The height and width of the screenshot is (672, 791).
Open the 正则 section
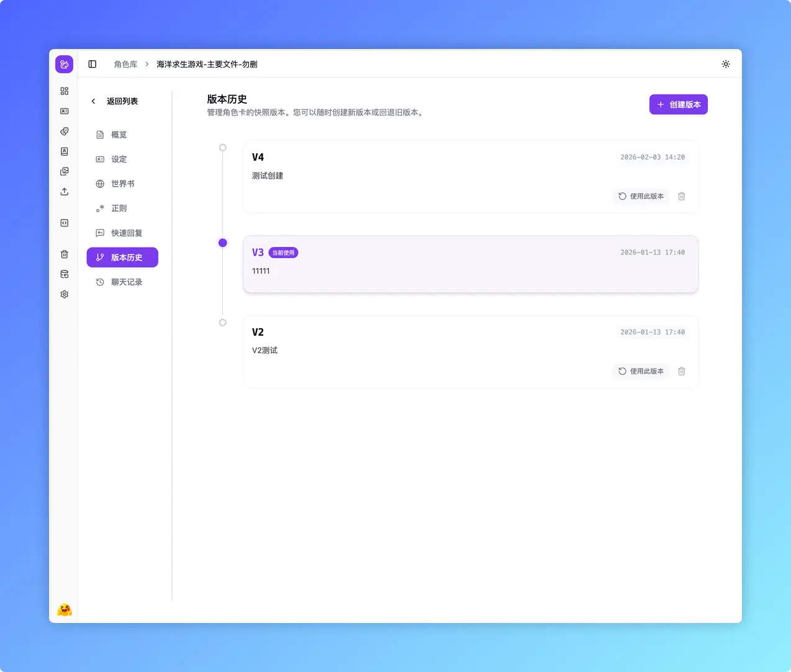pos(122,208)
